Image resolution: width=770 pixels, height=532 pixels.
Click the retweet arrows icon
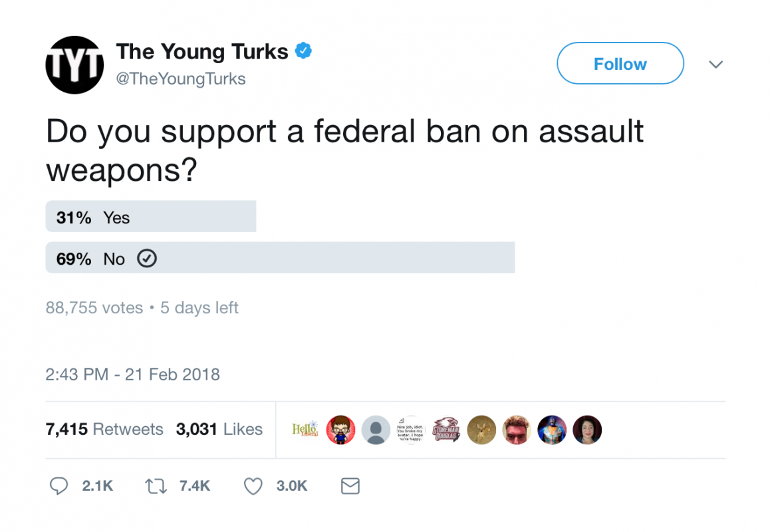156,486
